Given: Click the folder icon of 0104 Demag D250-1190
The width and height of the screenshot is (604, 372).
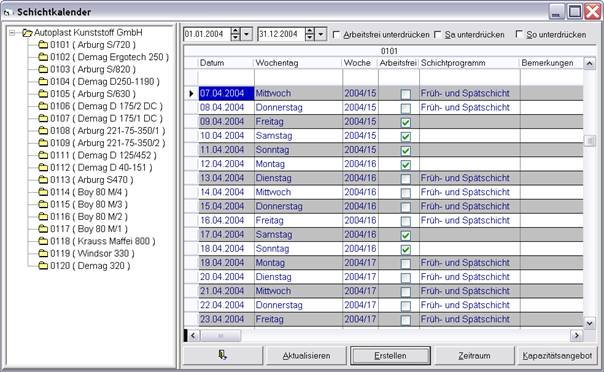Looking at the screenshot, I should 43,82.
